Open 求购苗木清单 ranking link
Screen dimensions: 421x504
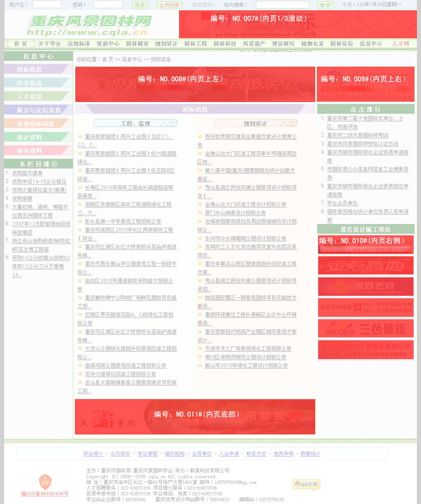click(27, 173)
